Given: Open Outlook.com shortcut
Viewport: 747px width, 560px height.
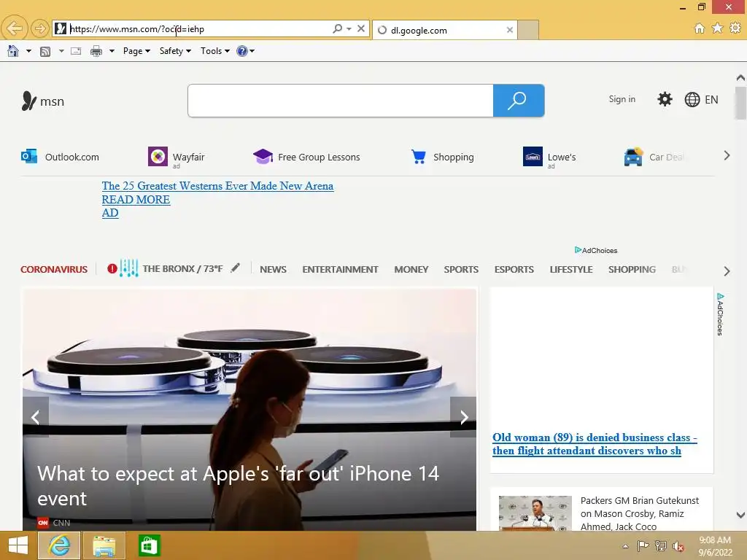Looking at the screenshot, I should coord(60,157).
